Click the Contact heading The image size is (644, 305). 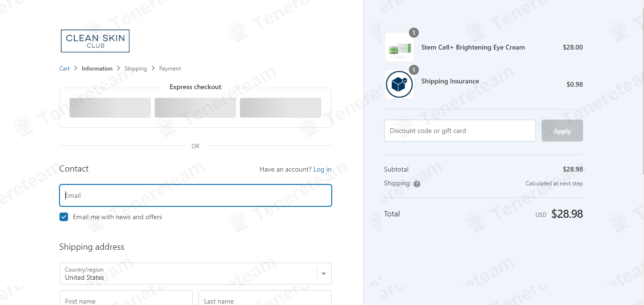tap(74, 169)
